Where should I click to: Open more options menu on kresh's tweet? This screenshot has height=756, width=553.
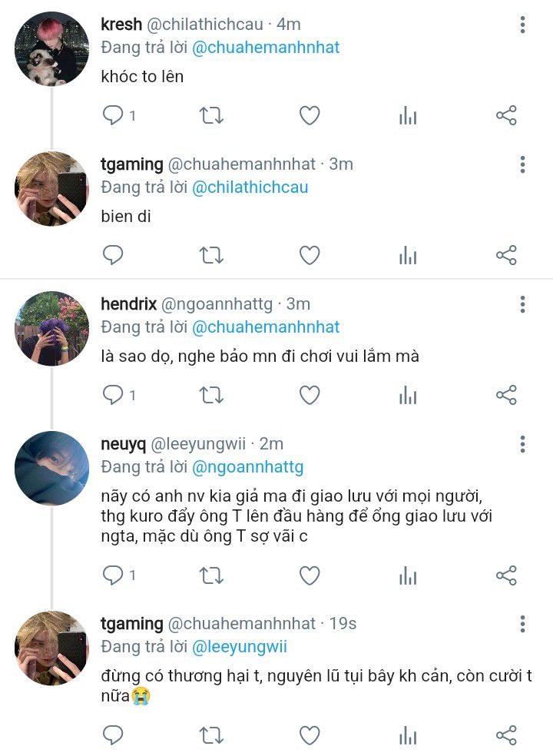[522, 25]
